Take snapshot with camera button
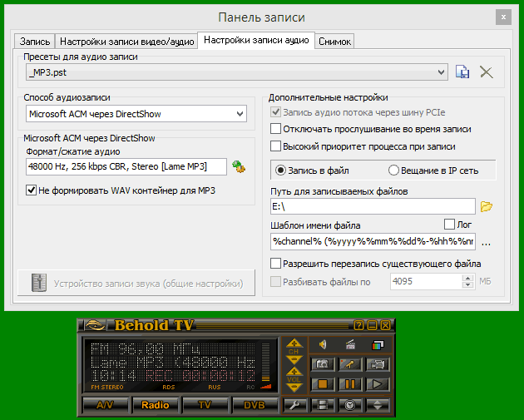 tap(323, 364)
